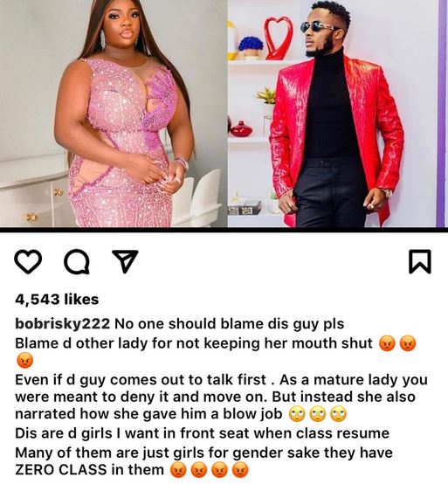Share post using the paper plane icon
This screenshot has width=448, height=484.
(125, 261)
